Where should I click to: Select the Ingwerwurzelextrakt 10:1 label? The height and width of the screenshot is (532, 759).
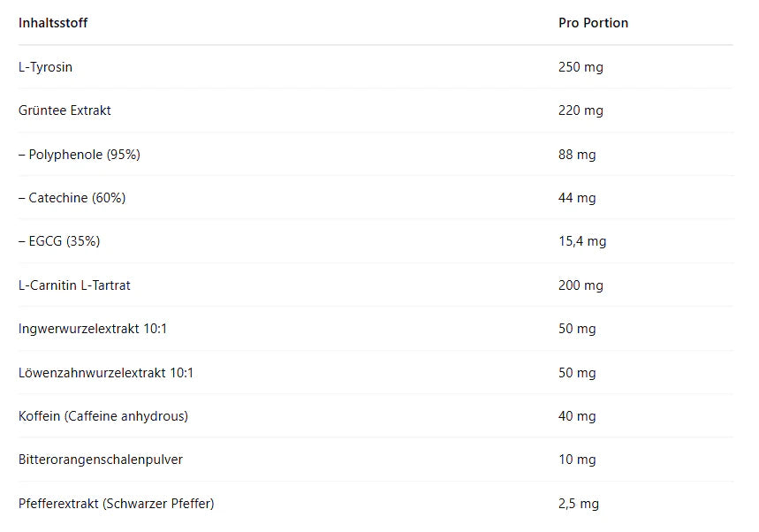pos(93,329)
